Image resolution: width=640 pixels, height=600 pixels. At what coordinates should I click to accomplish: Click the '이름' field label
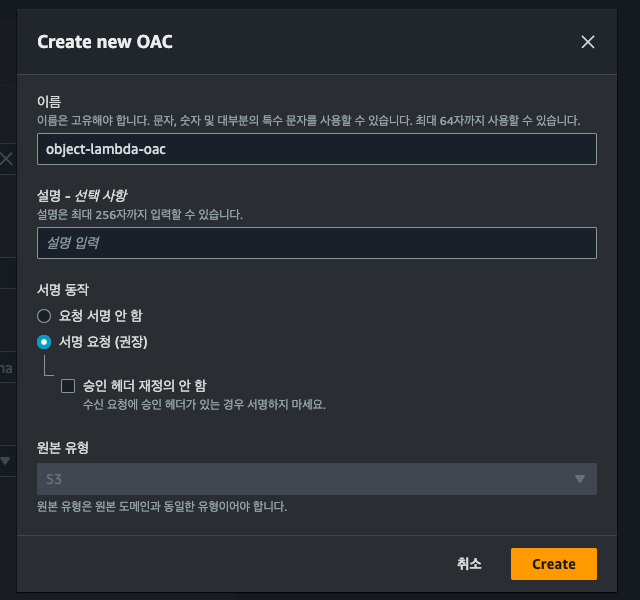pos(49,102)
